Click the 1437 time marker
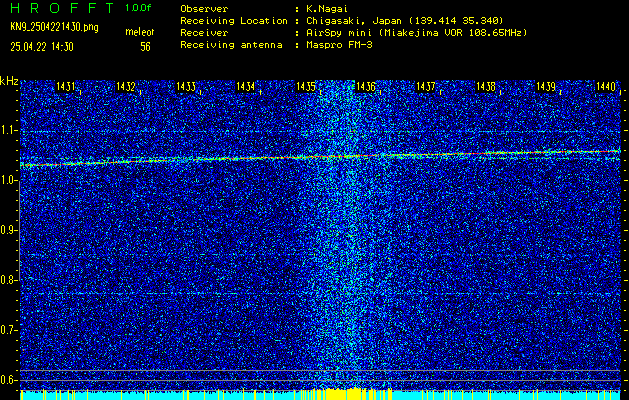The image size is (629, 400). tap(426, 87)
